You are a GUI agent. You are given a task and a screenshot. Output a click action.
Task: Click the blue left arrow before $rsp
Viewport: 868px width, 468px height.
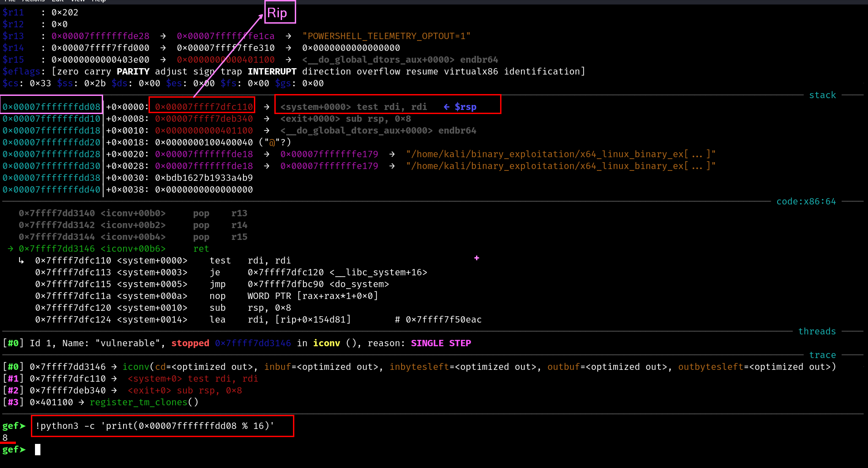tap(446, 107)
